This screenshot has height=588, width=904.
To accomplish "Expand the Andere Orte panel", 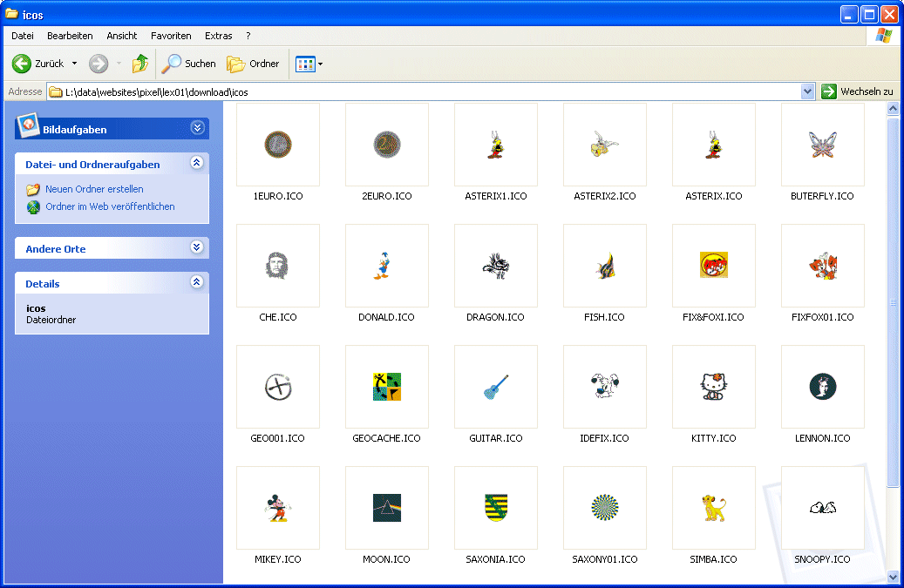I will [x=197, y=247].
